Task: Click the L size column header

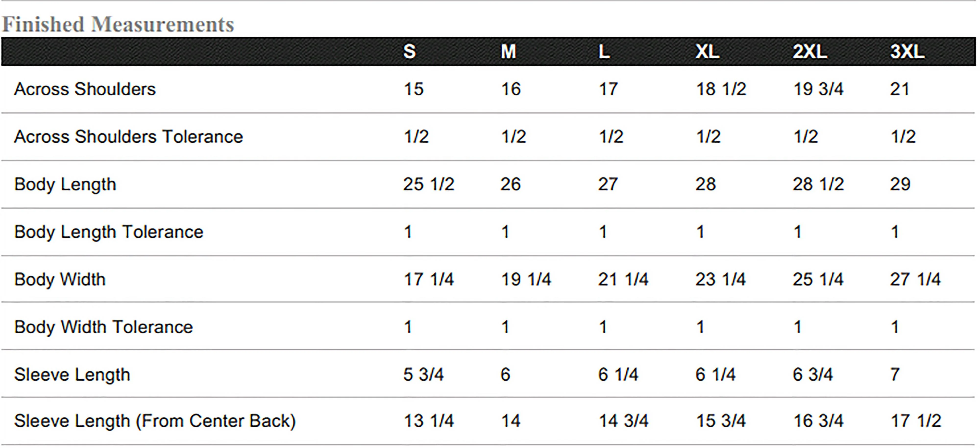Action: click(x=604, y=51)
